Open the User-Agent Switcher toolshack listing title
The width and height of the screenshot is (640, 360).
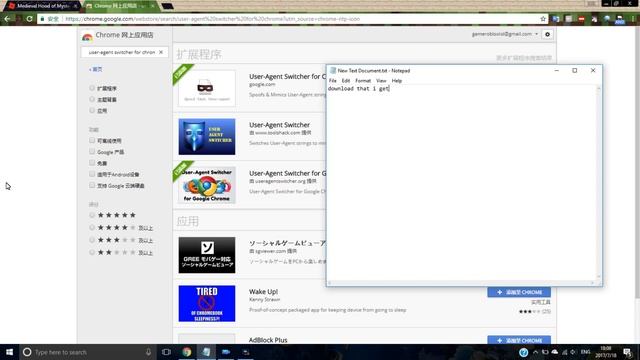point(279,125)
